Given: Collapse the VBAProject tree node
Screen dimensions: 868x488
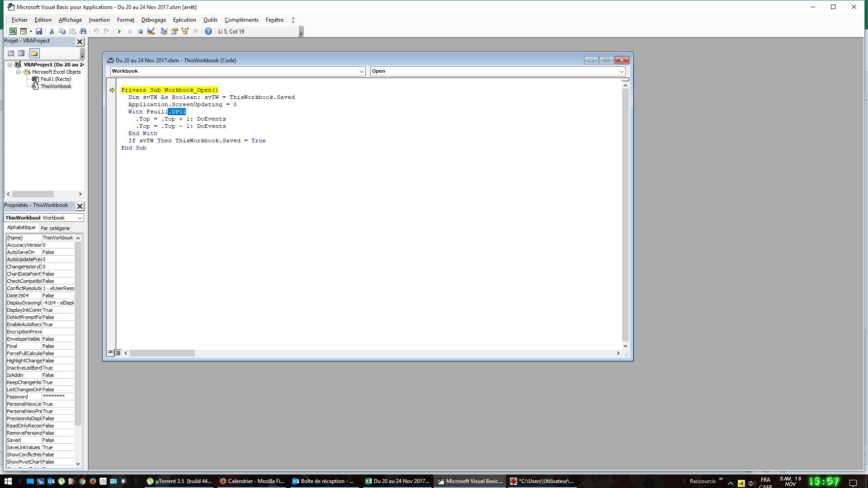Looking at the screenshot, I should tap(9, 65).
